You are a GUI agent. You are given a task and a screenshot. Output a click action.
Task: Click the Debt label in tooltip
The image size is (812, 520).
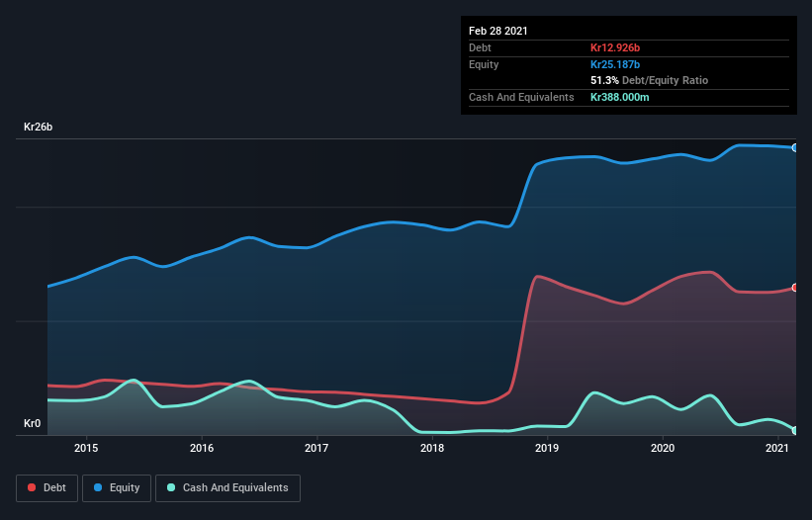coord(480,47)
